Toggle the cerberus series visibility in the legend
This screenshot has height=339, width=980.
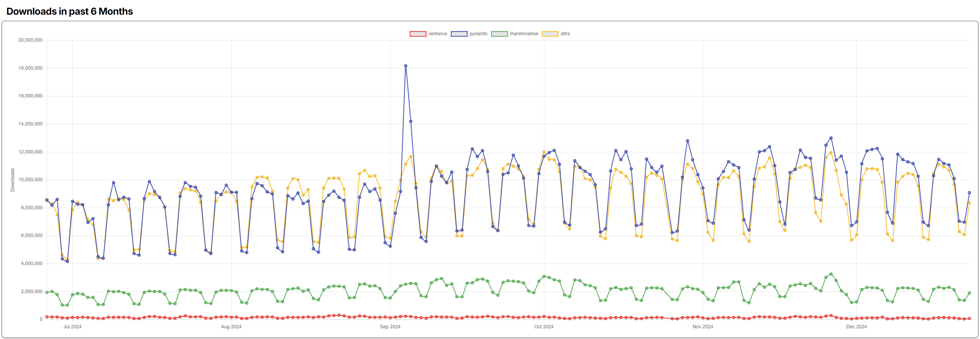pos(438,33)
